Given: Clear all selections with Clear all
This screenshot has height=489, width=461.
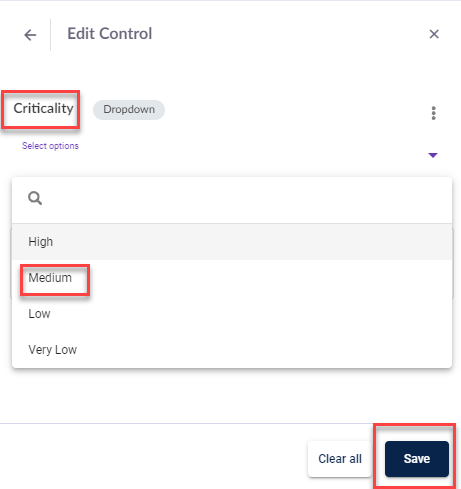Looking at the screenshot, I should pyautogui.click(x=340, y=459).
